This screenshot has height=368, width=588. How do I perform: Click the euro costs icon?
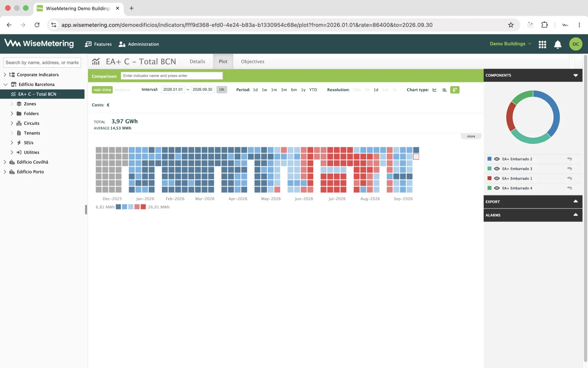[x=108, y=105]
